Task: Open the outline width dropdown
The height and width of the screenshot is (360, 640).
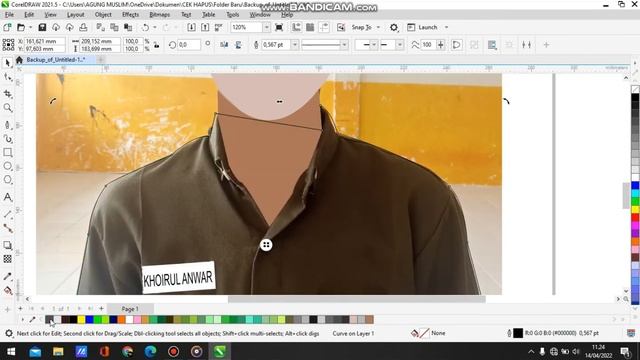Action: point(295,44)
